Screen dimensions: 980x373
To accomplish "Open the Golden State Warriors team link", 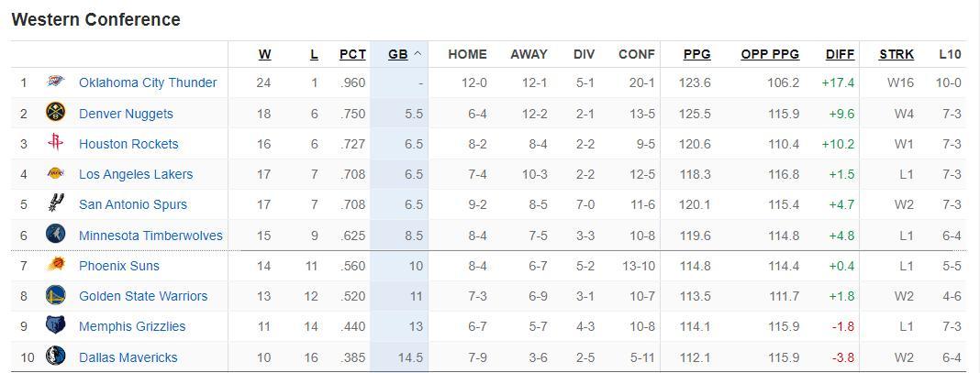I will (x=143, y=296).
